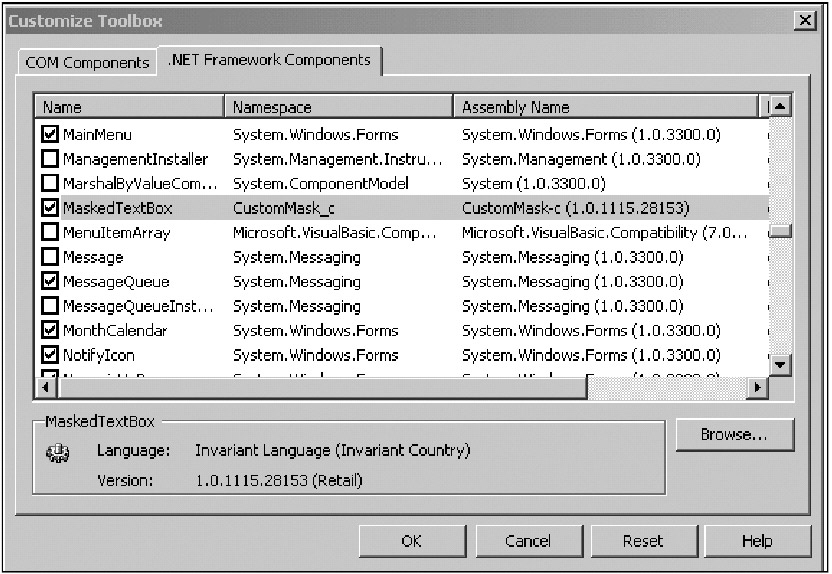Click the MaskedTextBox gear icon in details
This screenshot has width=832, height=574.
point(56,452)
